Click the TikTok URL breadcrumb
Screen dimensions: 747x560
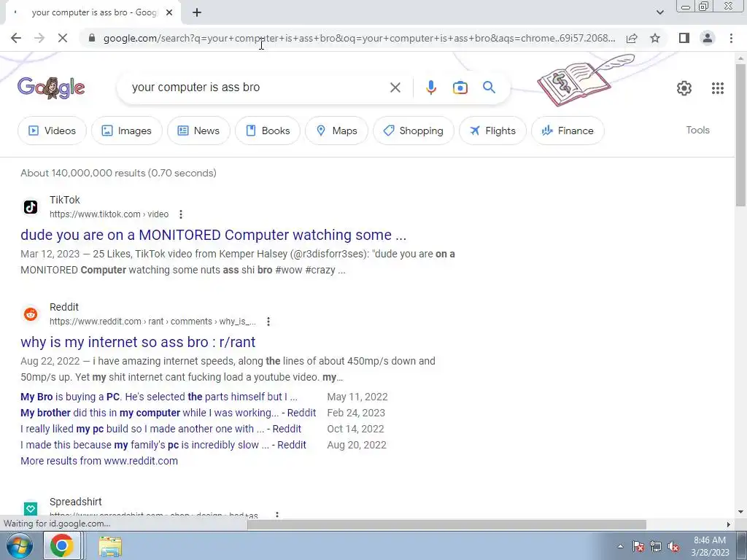109,214
